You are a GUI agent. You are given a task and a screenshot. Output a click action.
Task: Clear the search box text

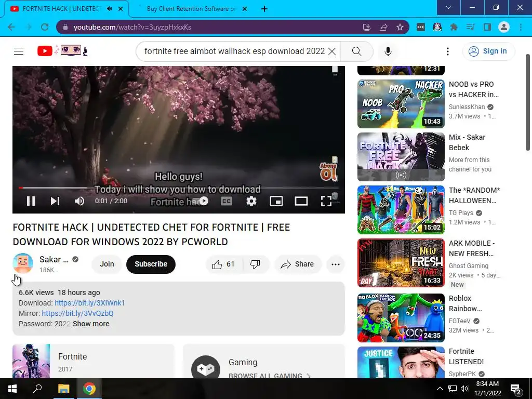point(332,51)
